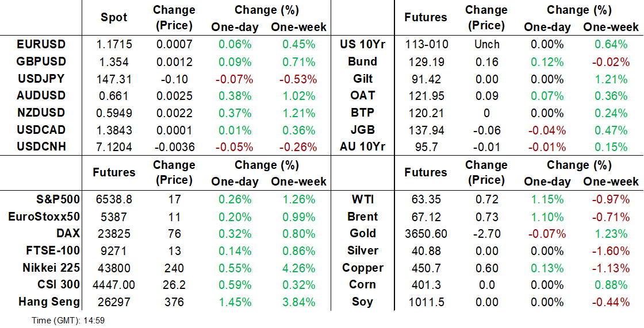644x328 pixels.
Task: Click the Soy futures price 1011.5
Action: point(426,303)
